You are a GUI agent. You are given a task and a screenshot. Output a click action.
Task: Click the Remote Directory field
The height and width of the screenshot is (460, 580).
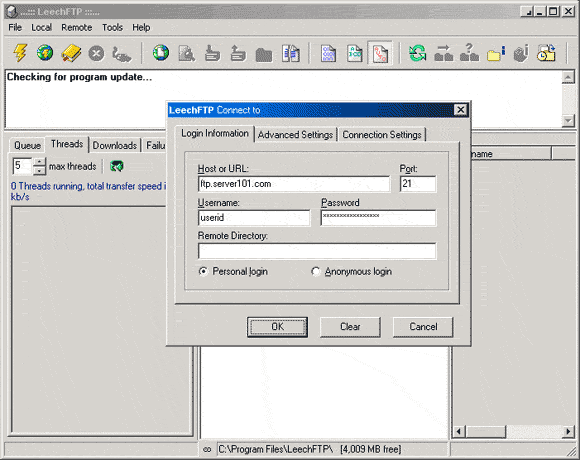click(x=317, y=251)
